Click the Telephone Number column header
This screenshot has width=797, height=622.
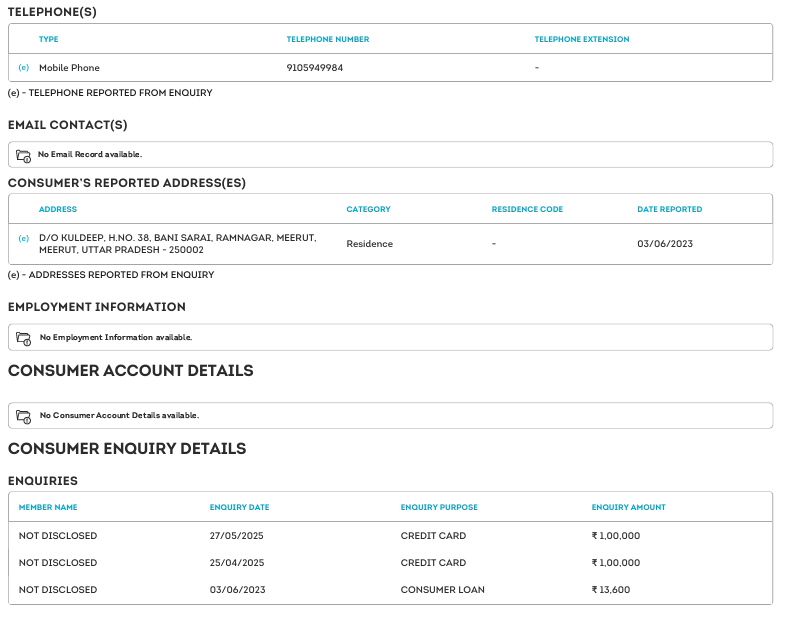click(x=327, y=40)
